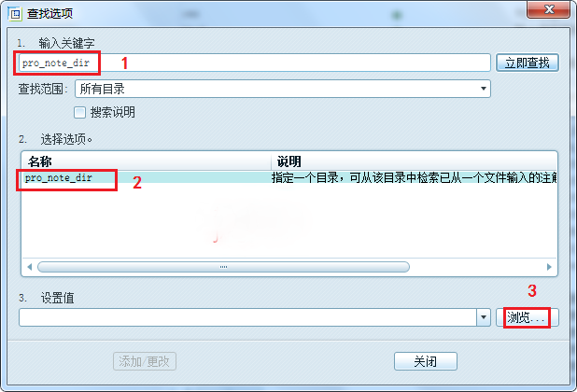The width and height of the screenshot is (577, 392).
Task: Expand the 设置值 dropdown arrow
Action: coord(484,317)
